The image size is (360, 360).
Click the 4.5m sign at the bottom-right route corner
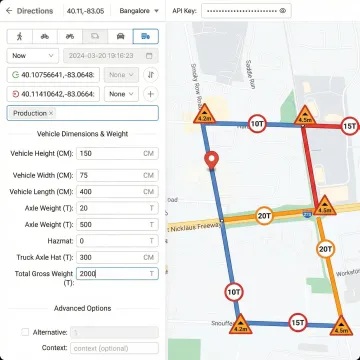(x=341, y=326)
